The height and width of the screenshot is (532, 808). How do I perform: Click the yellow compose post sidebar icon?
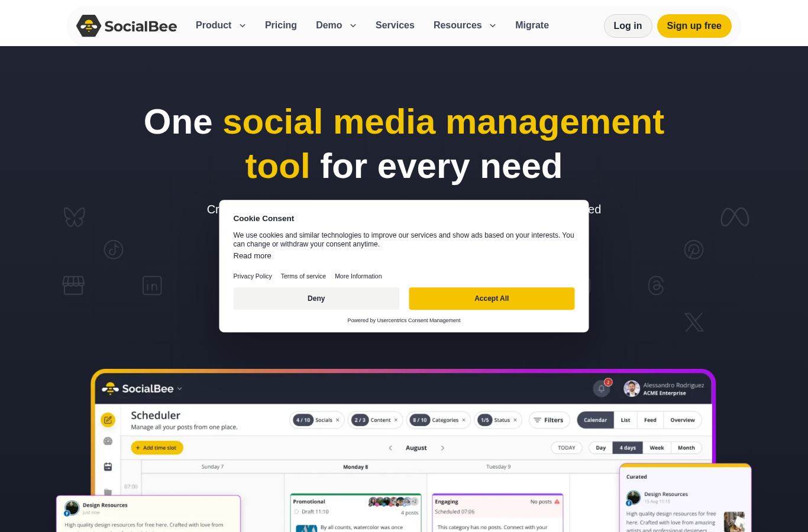tap(108, 420)
